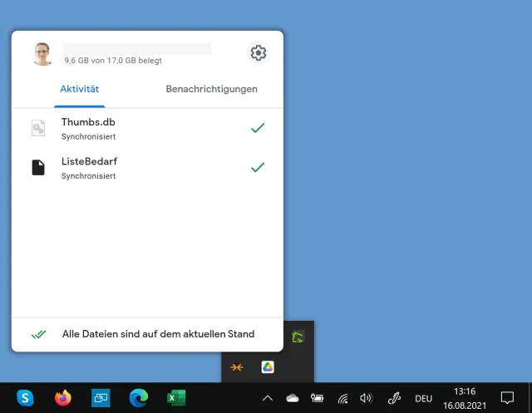Screen dimensions: 532x413
Task: Launch Skype from the taskbar
Action: click(x=26, y=398)
